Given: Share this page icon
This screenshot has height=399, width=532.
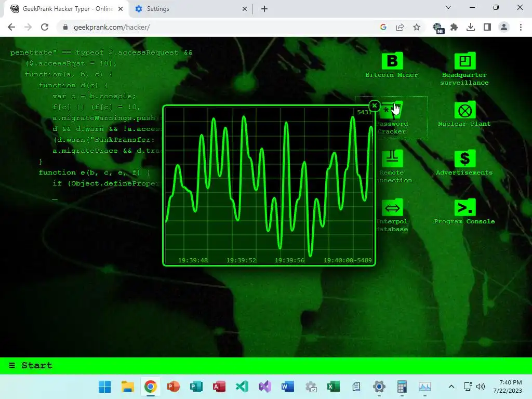Looking at the screenshot, I should tap(400, 27).
